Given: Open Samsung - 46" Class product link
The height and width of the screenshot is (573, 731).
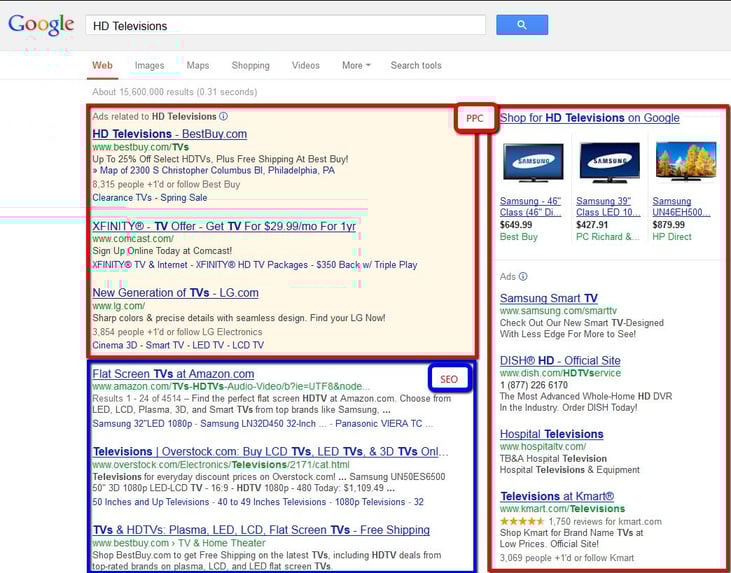Looking at the screenshot, I should tap(531, 207).
